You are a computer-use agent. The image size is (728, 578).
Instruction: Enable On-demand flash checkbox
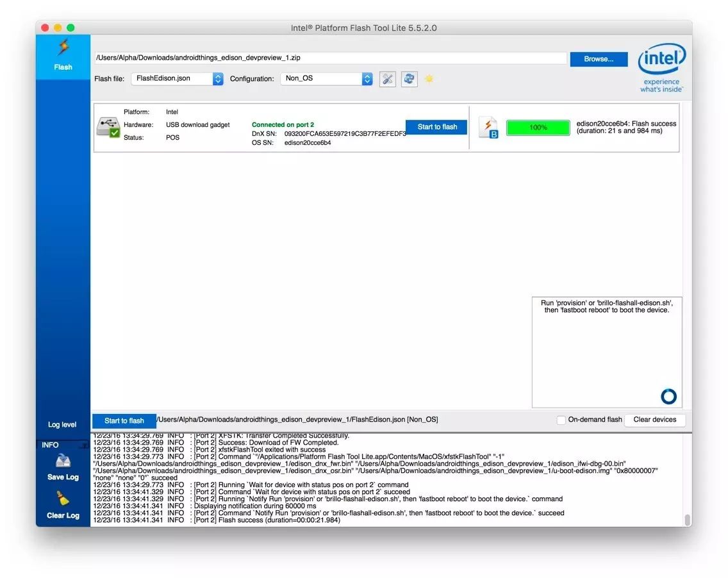[x=561, y=420]
